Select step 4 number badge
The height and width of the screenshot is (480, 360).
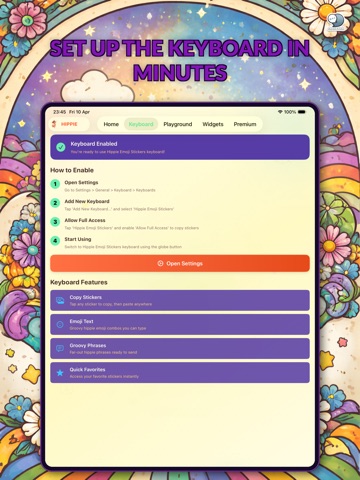coord(55,241)
